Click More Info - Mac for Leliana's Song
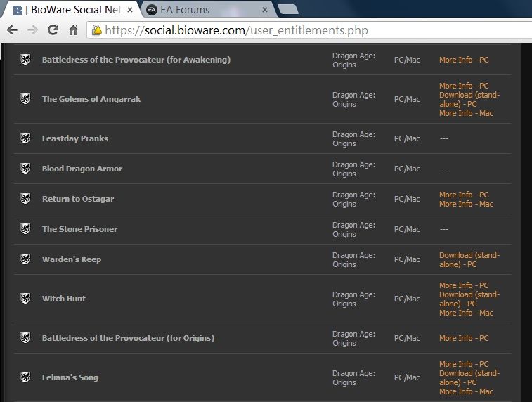532x402 pixels. [466, 391]
